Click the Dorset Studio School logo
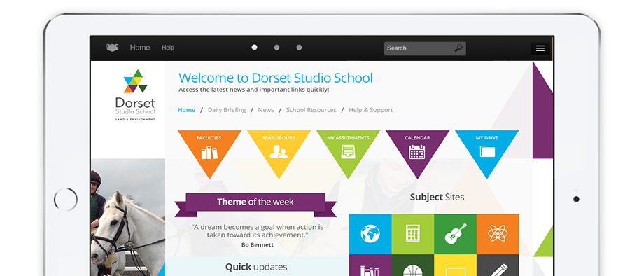Screen dimensions: 644x276 click(135, 95)
